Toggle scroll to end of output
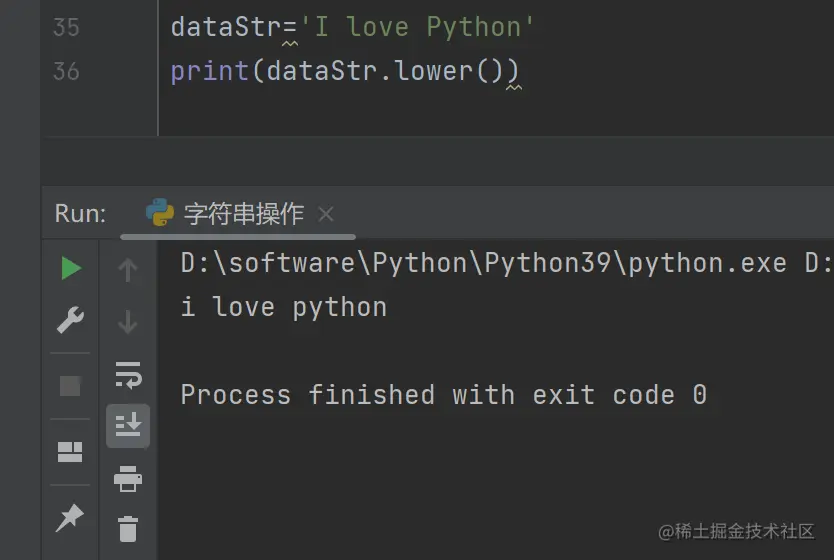 (128, 426)
